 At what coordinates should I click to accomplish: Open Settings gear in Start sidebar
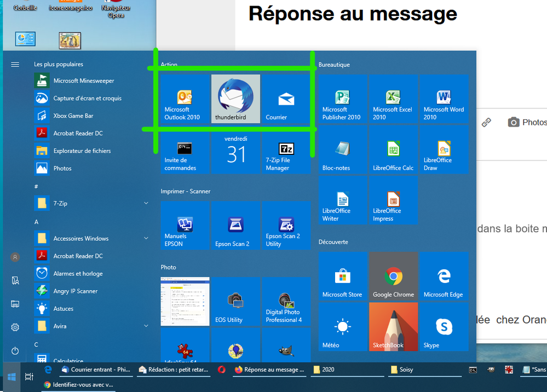coord(15,327)
